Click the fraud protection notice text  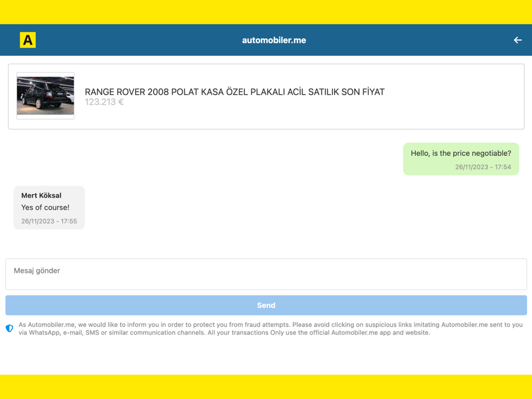(x=270, y=328)
